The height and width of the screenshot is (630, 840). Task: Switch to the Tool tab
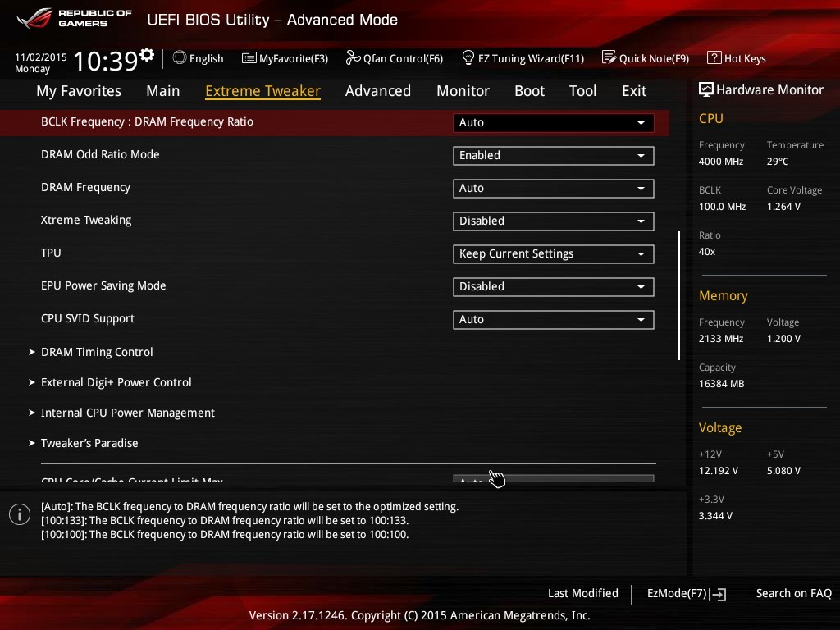(x=582, y=91)
